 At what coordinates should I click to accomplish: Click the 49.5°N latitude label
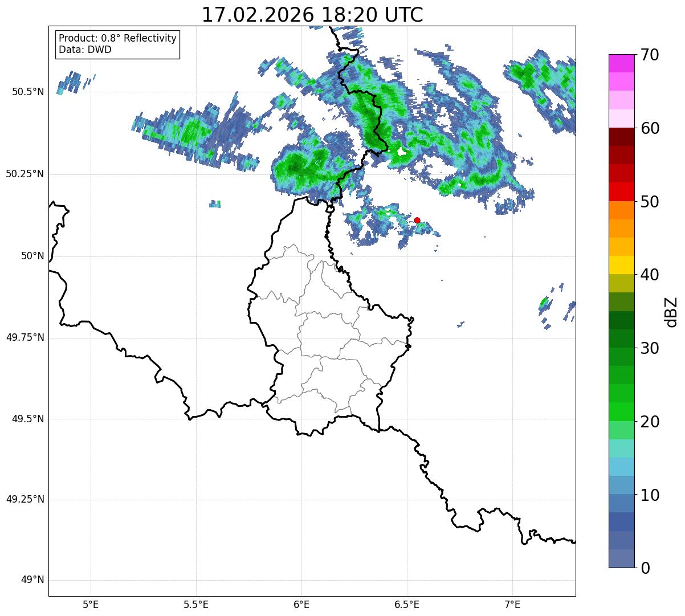point(27,419)
